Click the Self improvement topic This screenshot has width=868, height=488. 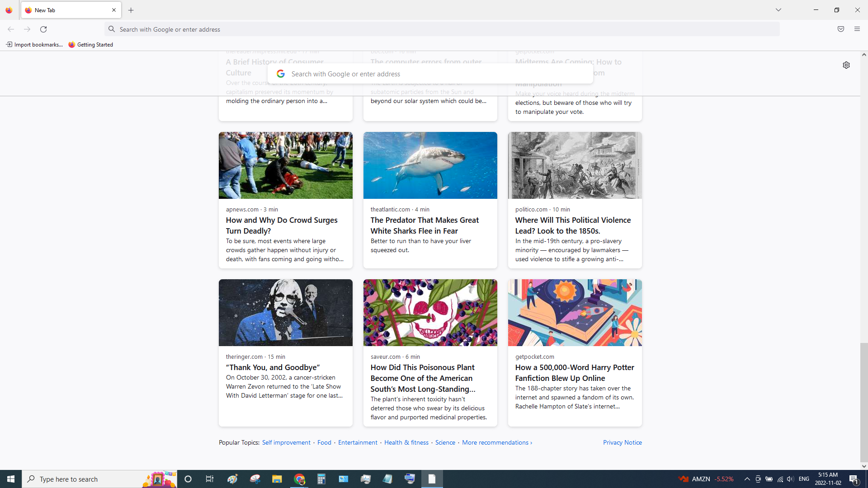286,442
